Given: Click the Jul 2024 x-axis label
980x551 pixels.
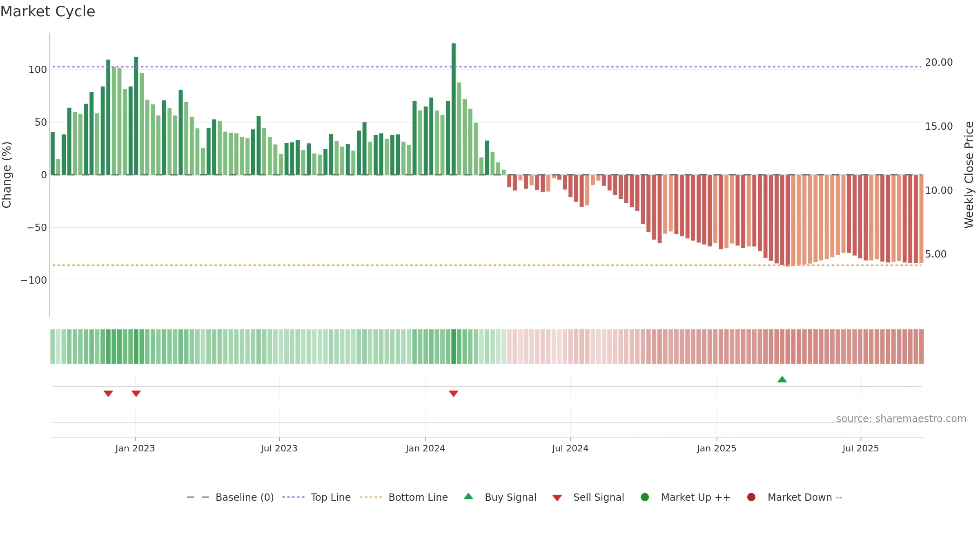Looking at the screenshot, I should point(570,449).
